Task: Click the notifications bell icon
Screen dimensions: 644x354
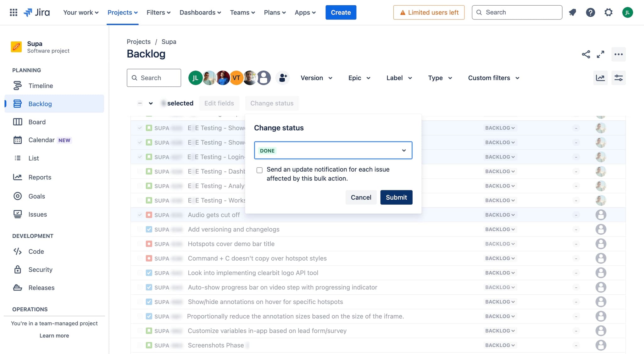Action: click(572, 13)
